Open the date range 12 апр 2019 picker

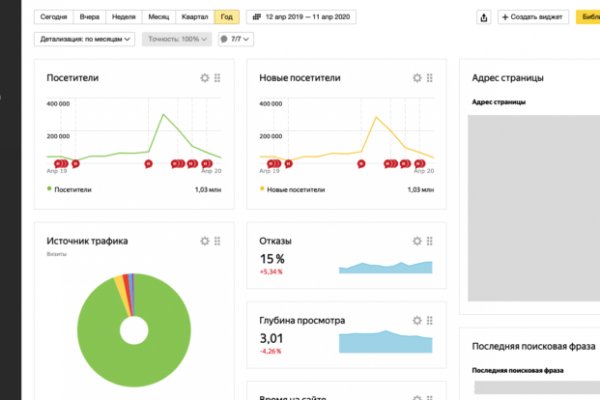[x=305, y=18]
